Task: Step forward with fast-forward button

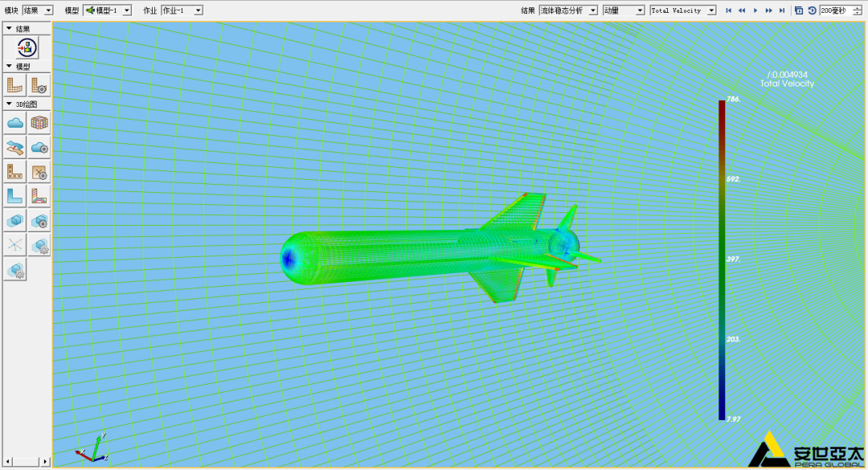Action: [x=768, y=10]
